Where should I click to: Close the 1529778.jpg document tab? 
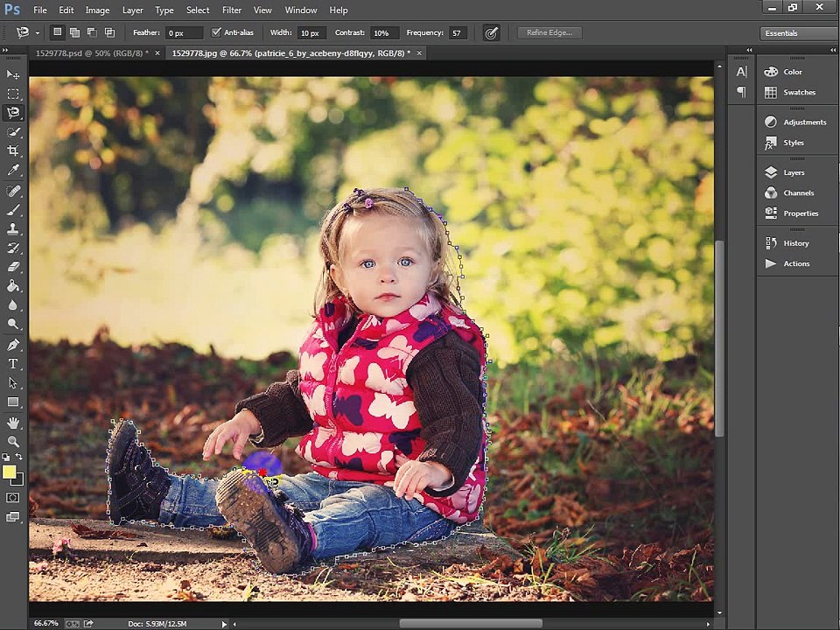419,53
